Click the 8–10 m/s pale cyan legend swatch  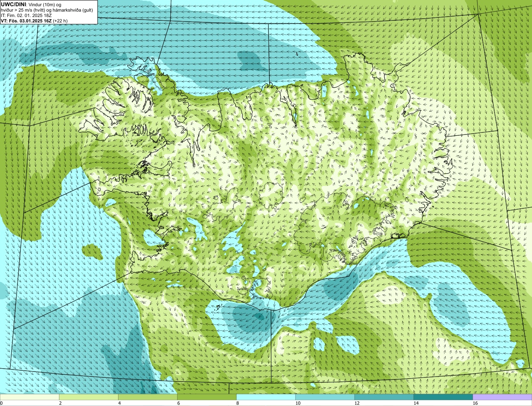coord(266,397)
